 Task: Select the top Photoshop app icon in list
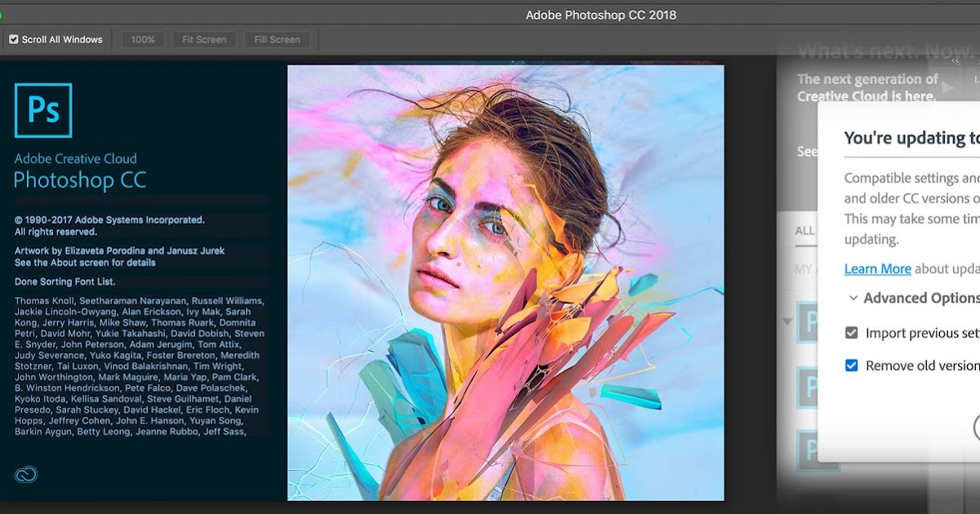[x=808, y=321]
